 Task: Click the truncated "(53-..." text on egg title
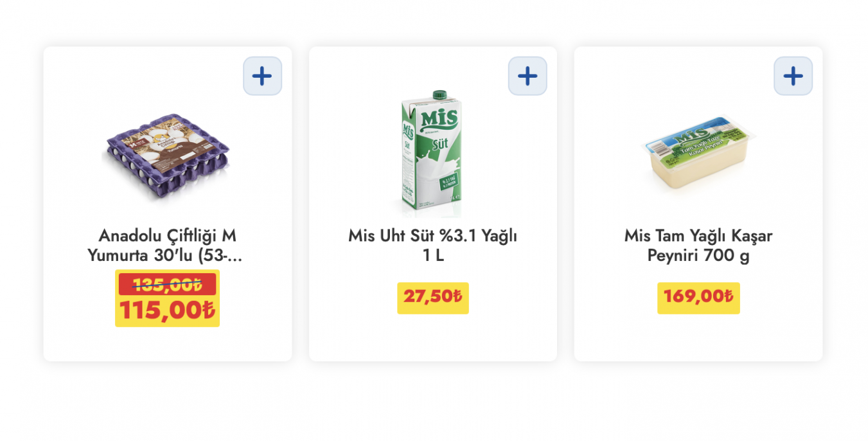tap(220, 256)
